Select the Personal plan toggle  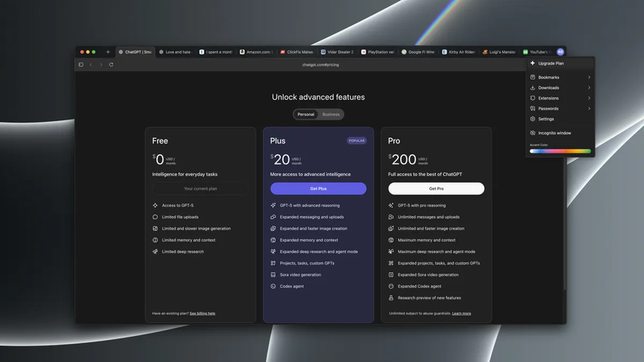[306, 114]
